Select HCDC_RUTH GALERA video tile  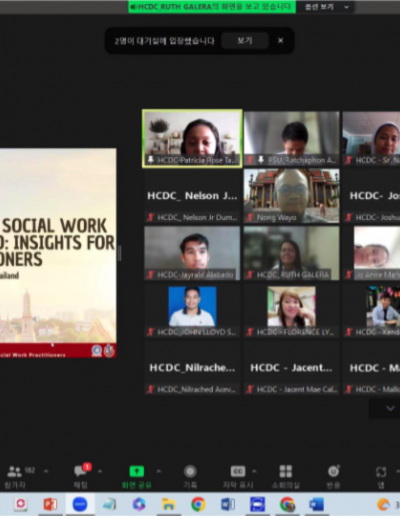coord(292,253)
